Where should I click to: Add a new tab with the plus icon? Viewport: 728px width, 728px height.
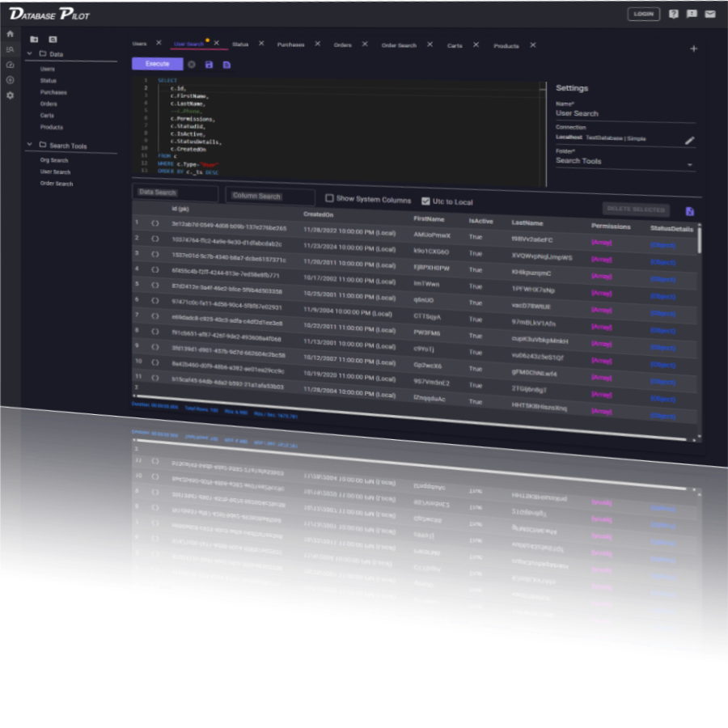tap(693, 49)
